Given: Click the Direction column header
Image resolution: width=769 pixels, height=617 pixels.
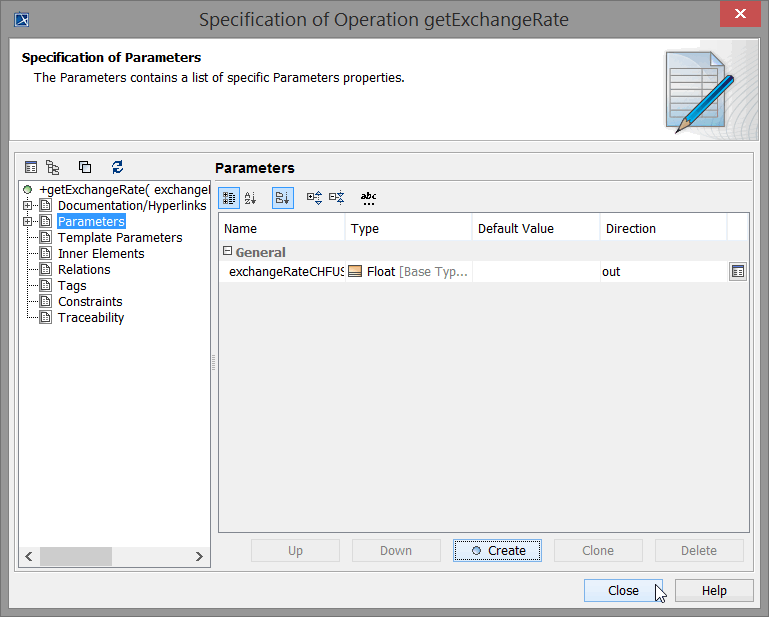Looking at the screenshot, I should click(664, 229).
